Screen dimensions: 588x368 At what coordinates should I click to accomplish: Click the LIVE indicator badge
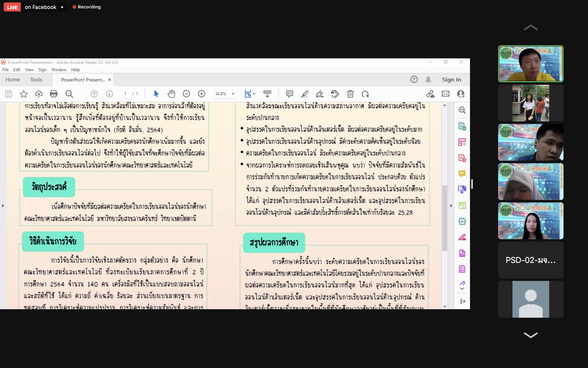(12, 7)
